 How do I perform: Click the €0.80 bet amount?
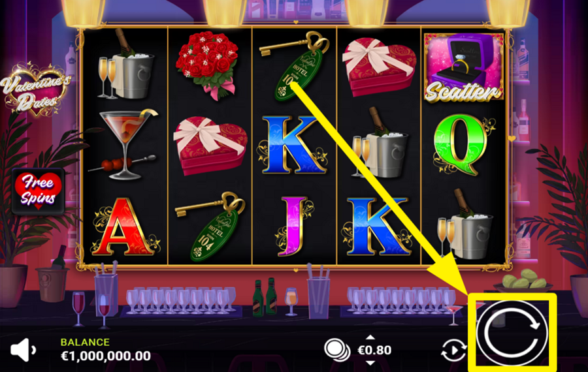(x=374, y=350)
